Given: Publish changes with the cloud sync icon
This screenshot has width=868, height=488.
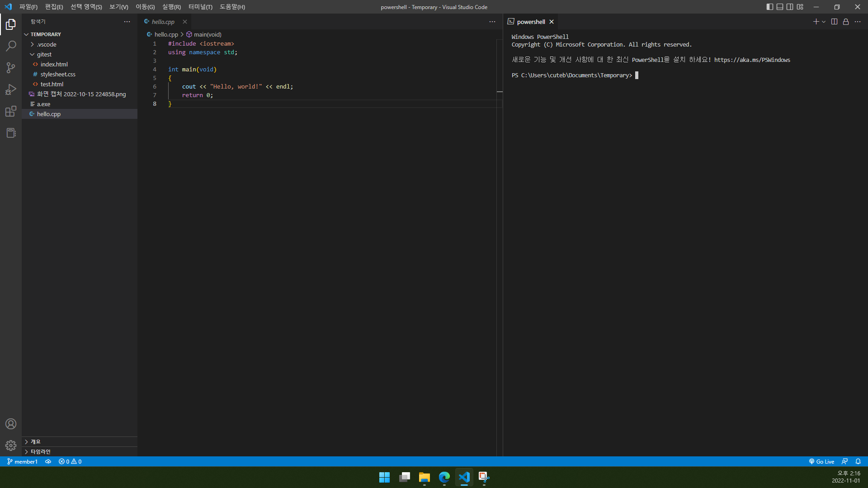Looking at the screenshot, I should (x=48, y=461).
